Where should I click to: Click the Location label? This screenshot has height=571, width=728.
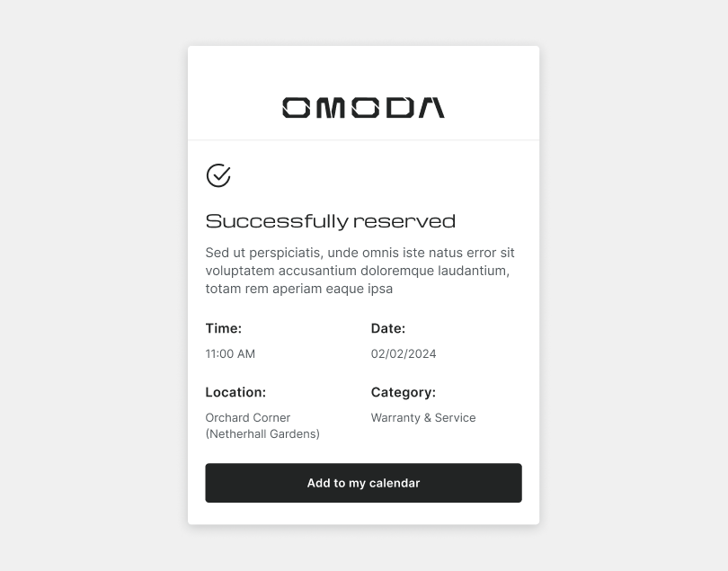coord(235,392)
